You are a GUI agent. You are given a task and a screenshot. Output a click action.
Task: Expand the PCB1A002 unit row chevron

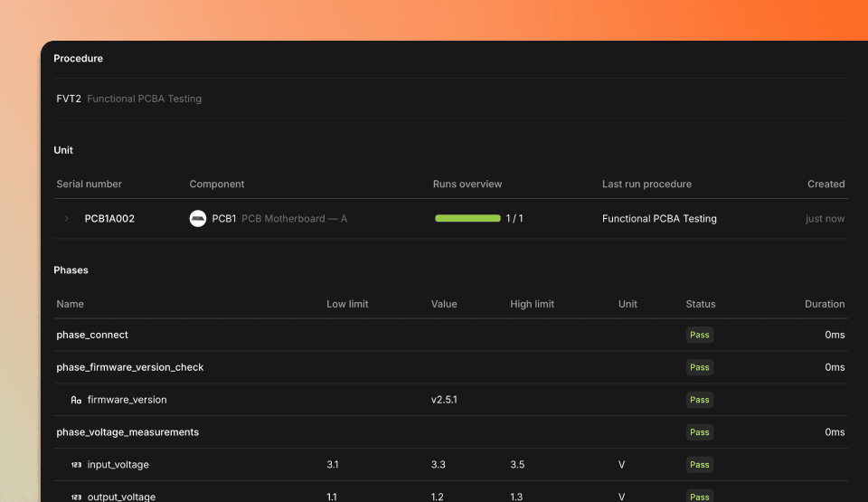(66, 218)
